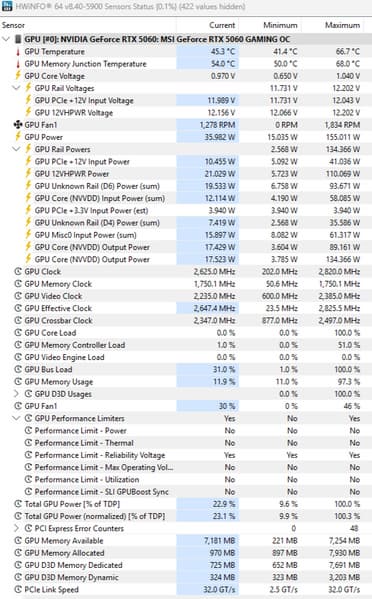372x599 pixels.
Task: Click the fan icon beside GPU Fan1 RPM
Action: click(x=18, y=125)
